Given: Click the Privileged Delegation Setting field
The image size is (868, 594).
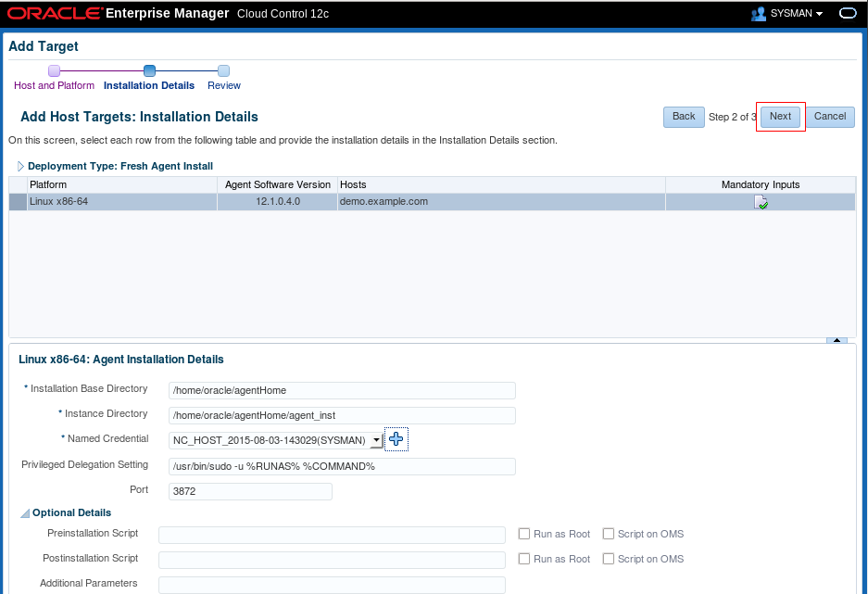Looking at the screenshot, I should pos(342,466).
